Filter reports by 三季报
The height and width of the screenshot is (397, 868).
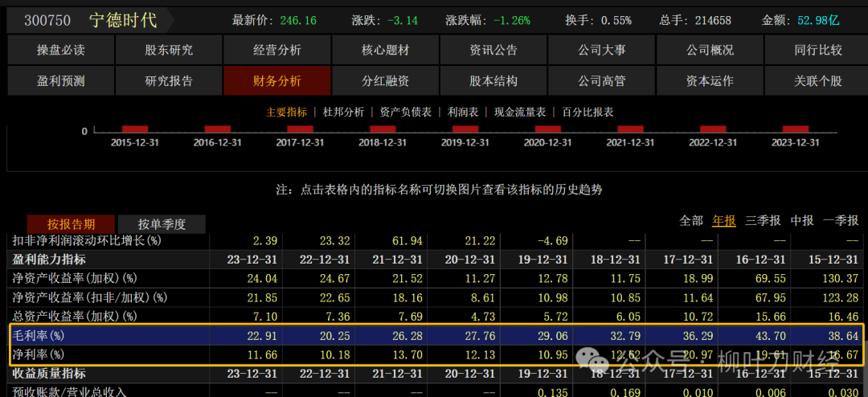763,220
